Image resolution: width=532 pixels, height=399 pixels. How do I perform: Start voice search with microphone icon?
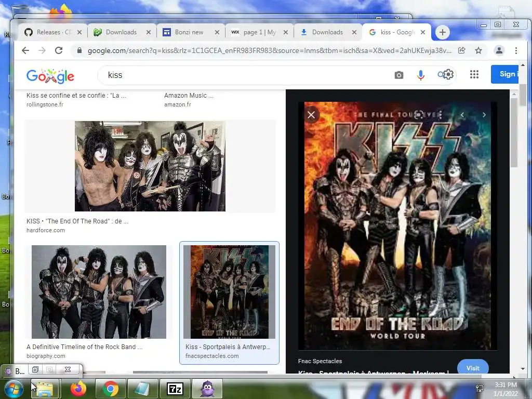point(421,75)
